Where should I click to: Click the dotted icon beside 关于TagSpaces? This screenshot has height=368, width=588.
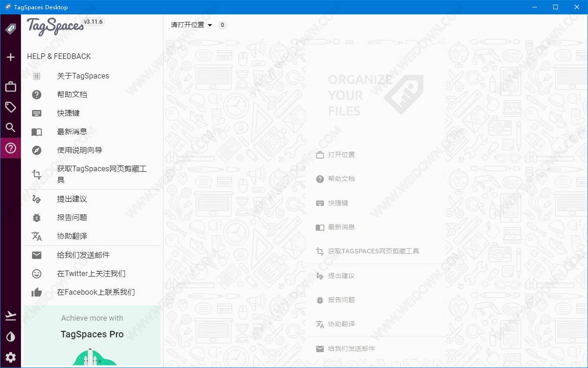click(37, 76)
